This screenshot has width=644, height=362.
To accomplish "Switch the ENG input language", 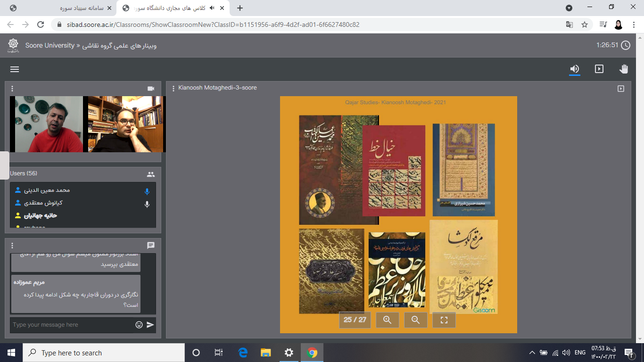I will coord(580,353).
